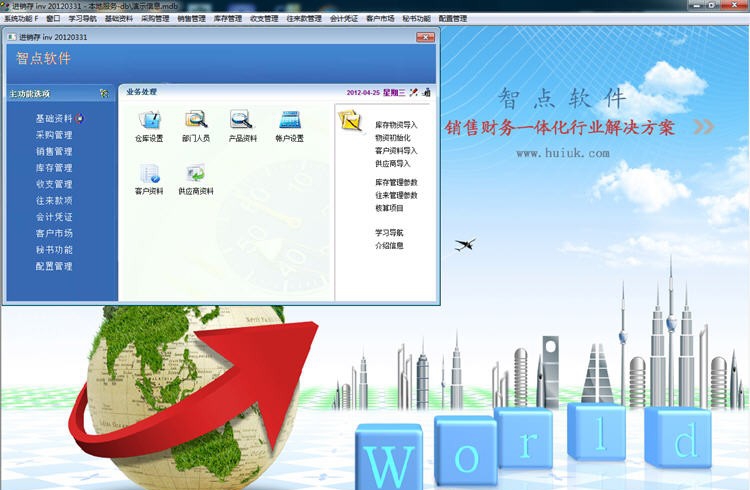Screen dimensions: 750x490
Task: Select 库存管理 in the blue sidebar
Action: [x=54, y=167]
